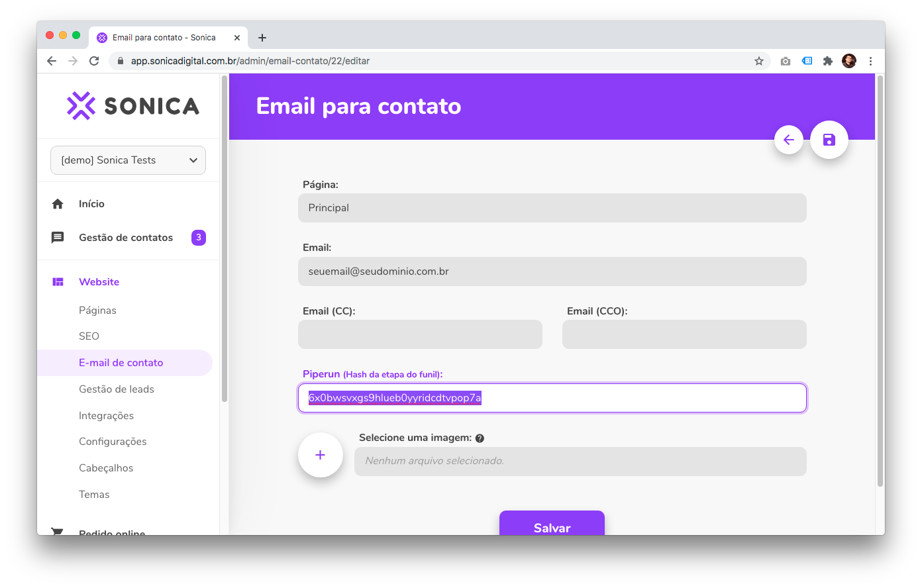
Task: Click the browser address bar URL
Action: pyautogui.click(x=250, y=61)
